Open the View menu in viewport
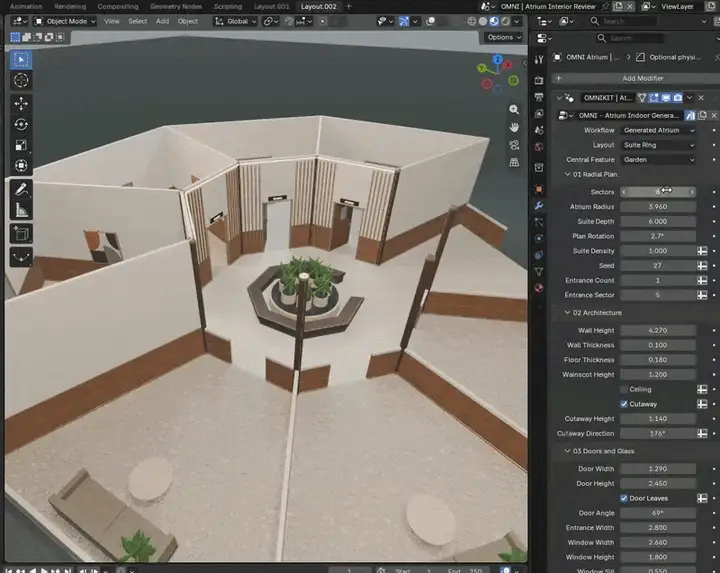Image resolution: width=720 pixels, height=573 pixels. pyautogui.click(x=112, y=21)
